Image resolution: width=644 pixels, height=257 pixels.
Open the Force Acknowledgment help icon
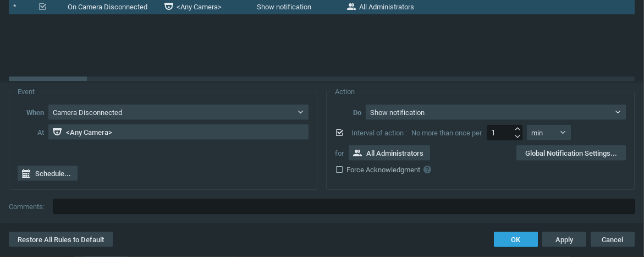pyautogui.click(x=427, y=169)
